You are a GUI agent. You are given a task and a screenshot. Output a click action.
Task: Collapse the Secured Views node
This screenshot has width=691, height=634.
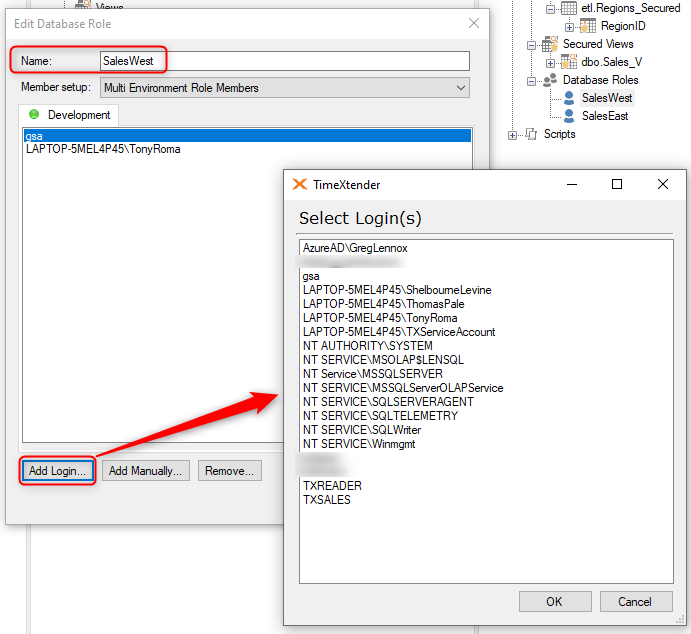tap(531, 45)
